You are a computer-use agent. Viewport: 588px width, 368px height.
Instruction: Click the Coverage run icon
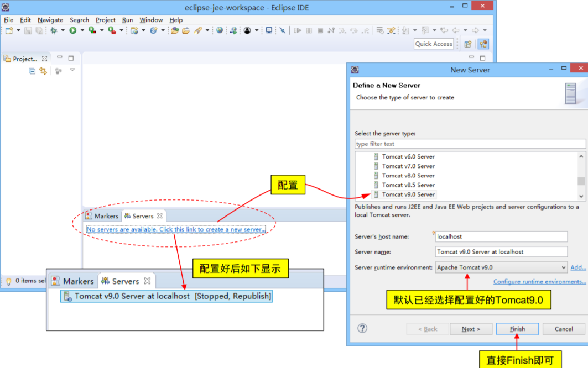pyautogui.click(x=92, y=30)
